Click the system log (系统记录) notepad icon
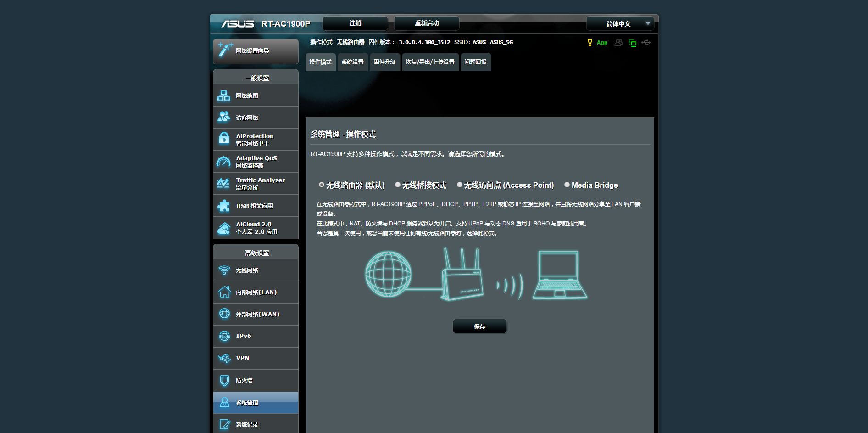The width and height of the screenshot is (868, 433). [x=225, y=425]
